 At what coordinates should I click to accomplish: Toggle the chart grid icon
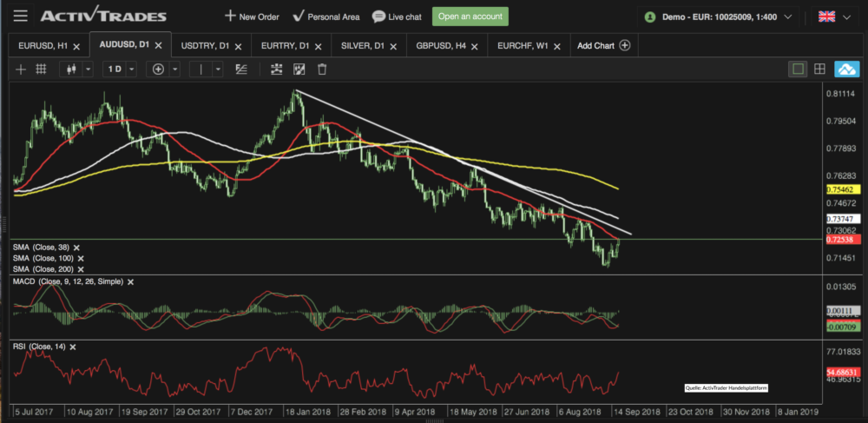[41, 69]
